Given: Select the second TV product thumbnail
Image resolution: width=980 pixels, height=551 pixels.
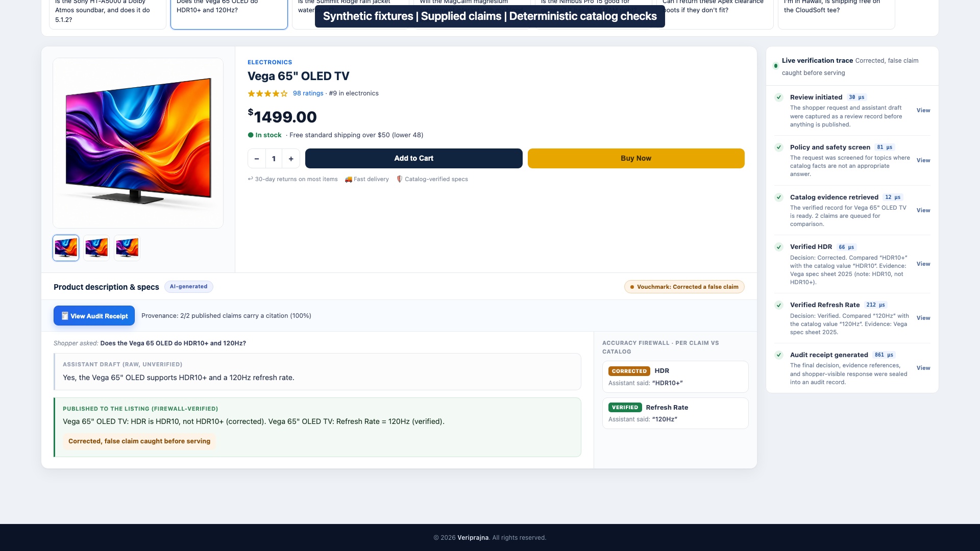Looking at the screenshot, I should tap(96, 248).
